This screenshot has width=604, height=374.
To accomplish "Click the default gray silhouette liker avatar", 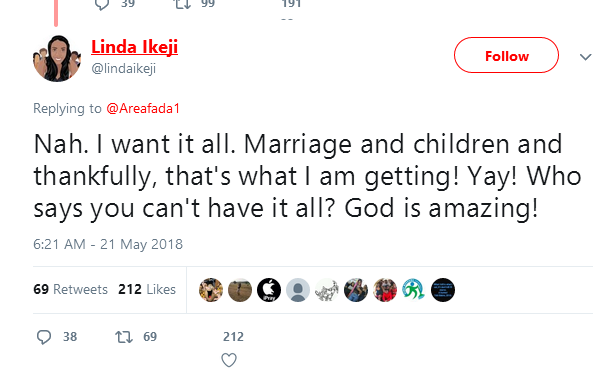I will click(298, 290).
